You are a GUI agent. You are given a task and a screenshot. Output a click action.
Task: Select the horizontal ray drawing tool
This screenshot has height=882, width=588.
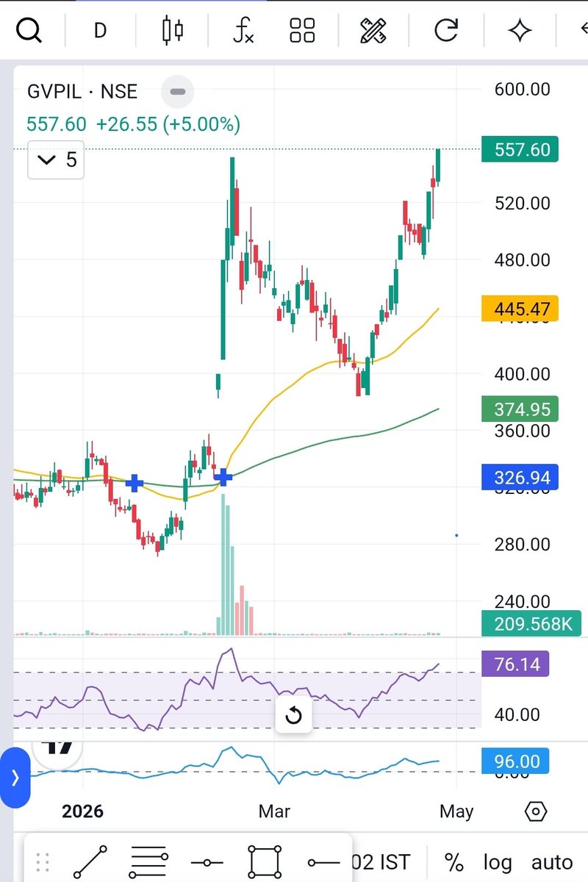[x=323, y=862]
